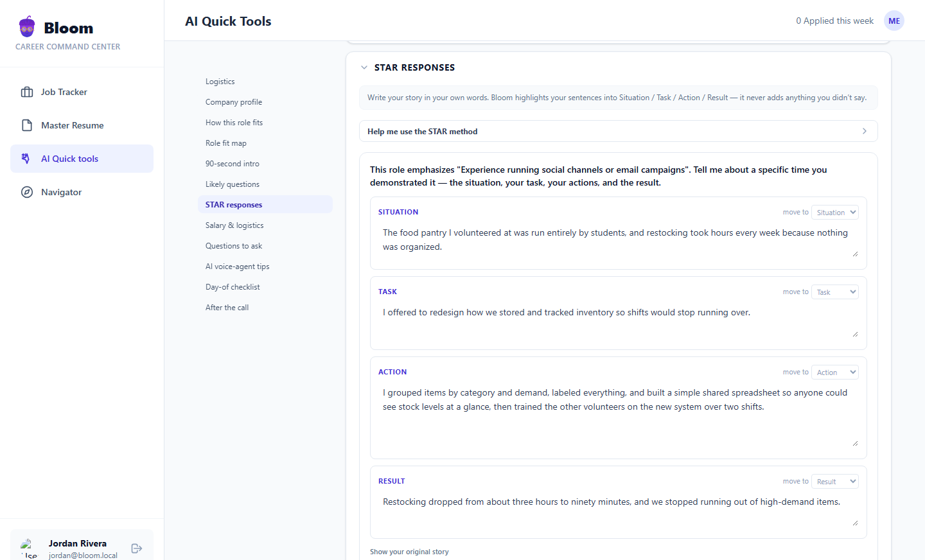Jump to the After the call section
Screen dimensions: 925x560
pos(265,308)
